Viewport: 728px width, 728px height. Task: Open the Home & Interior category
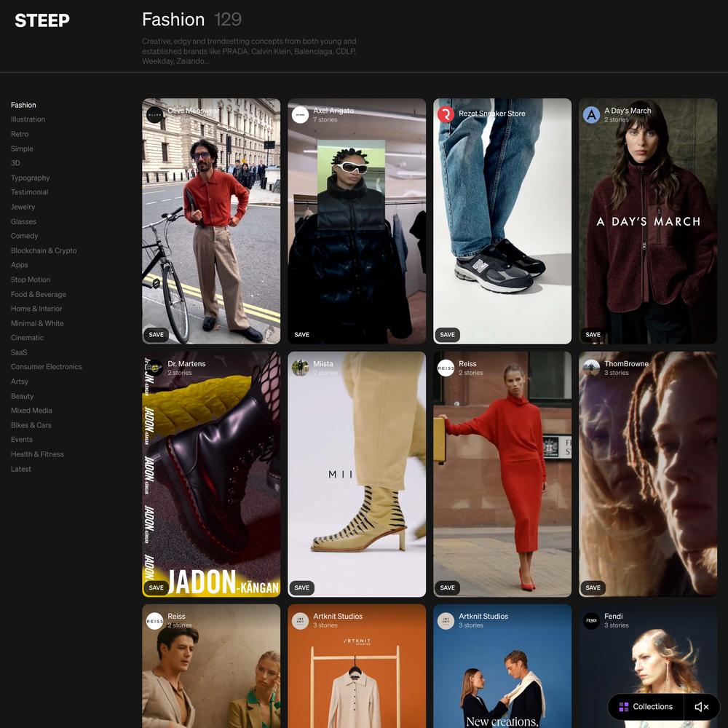point(36,309)
